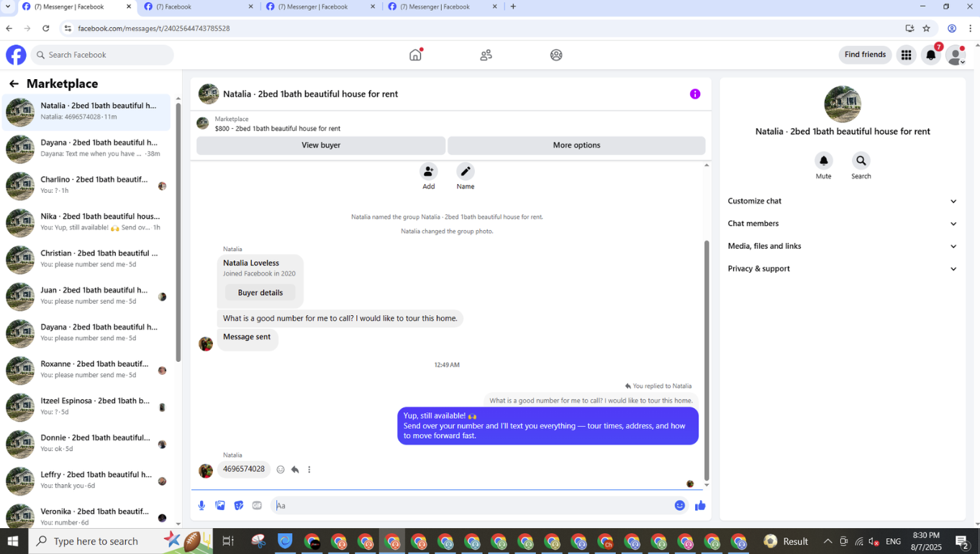This screenshot has height=554, width=980.
Task: Open Veronika conversation
Action: [86, 516]
